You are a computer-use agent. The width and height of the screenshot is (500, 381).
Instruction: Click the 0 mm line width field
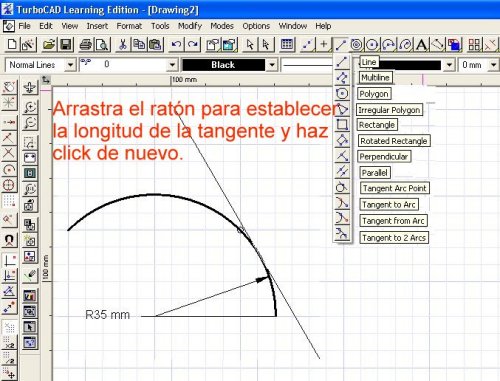point(473,65)
